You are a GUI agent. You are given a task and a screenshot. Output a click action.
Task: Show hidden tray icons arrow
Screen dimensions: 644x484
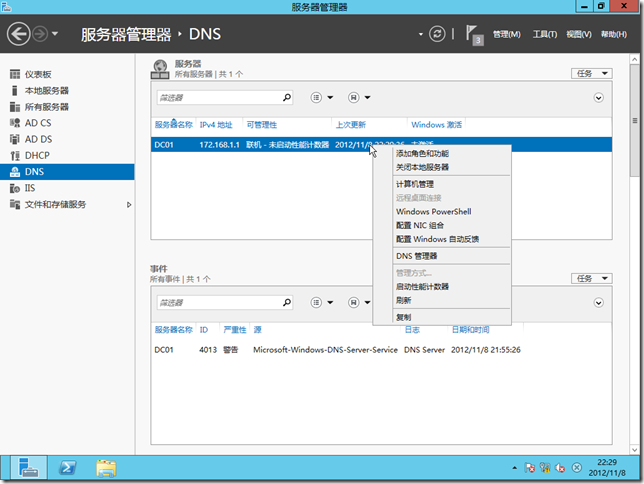tap(515, 468)
